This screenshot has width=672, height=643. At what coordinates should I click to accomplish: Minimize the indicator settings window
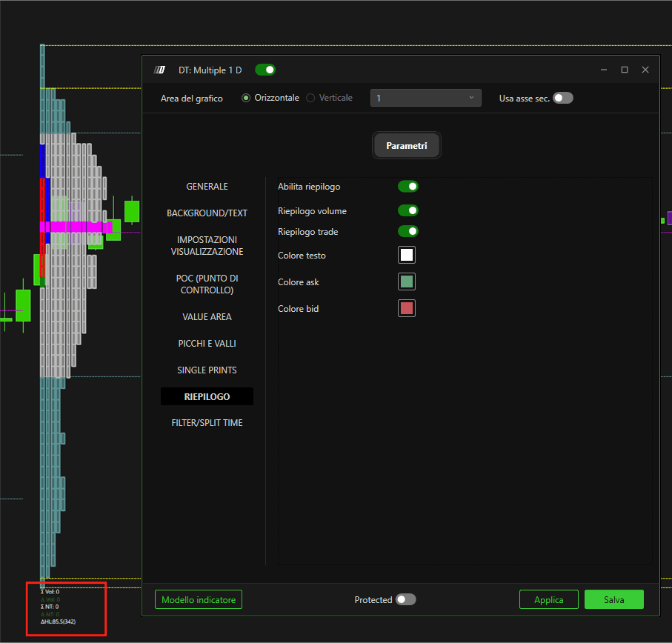(x=603, y=70)
